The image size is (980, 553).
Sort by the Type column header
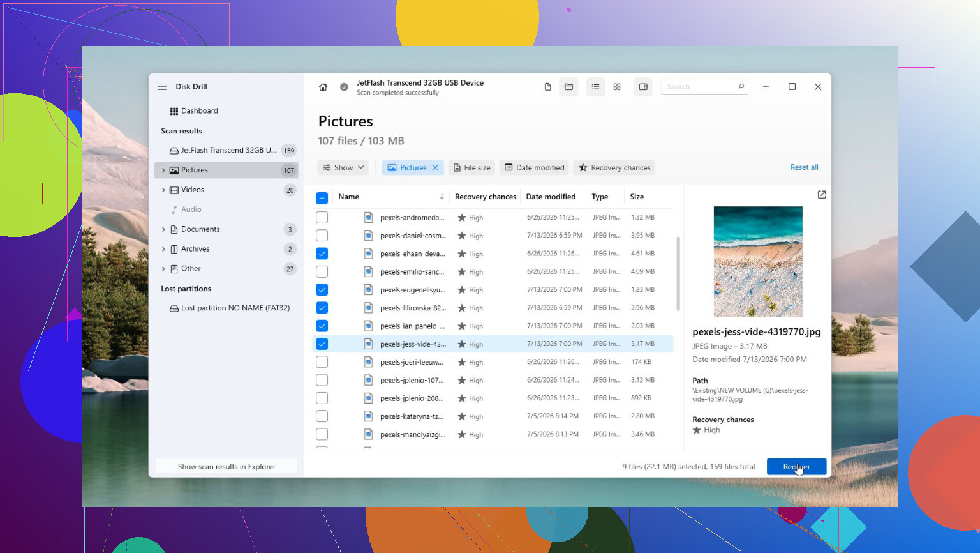point(600,197)
